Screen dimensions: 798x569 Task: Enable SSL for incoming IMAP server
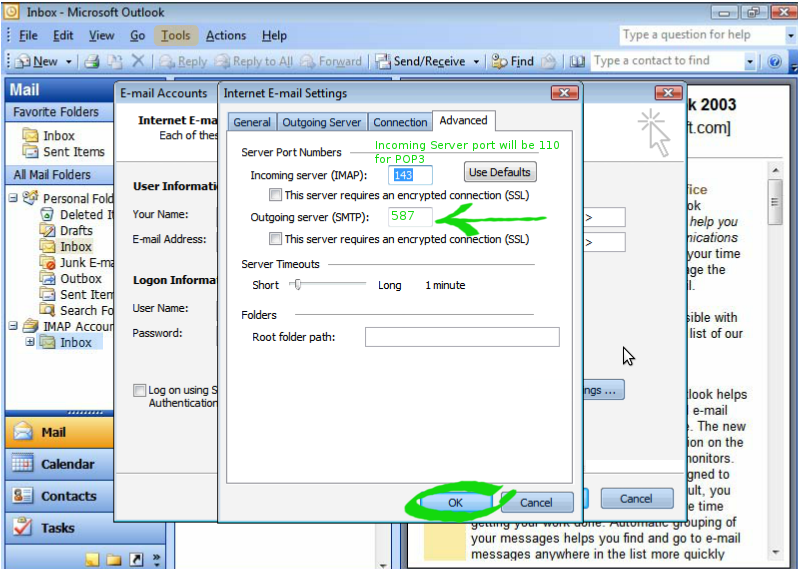[275, 194]
